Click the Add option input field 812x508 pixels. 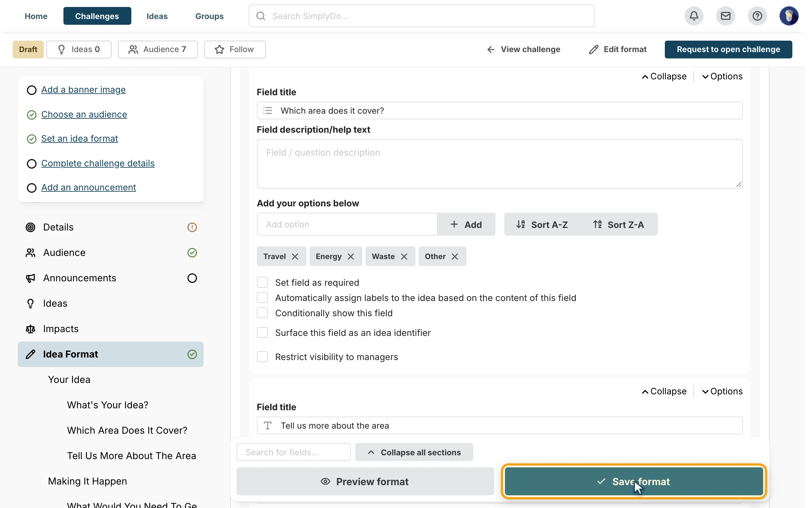(x=347, y=224)
